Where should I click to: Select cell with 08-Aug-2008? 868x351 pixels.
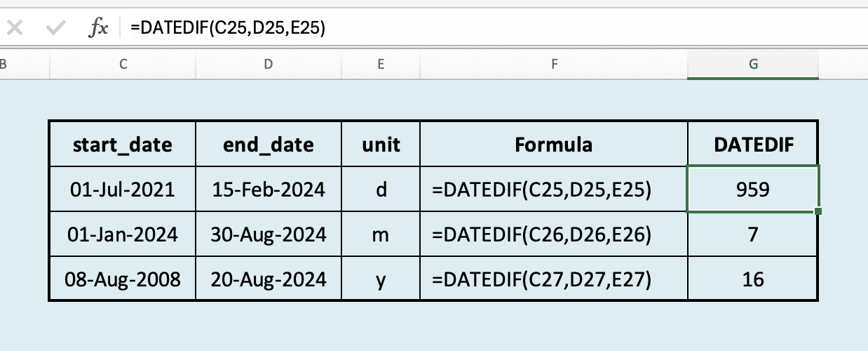coord(123,279)
